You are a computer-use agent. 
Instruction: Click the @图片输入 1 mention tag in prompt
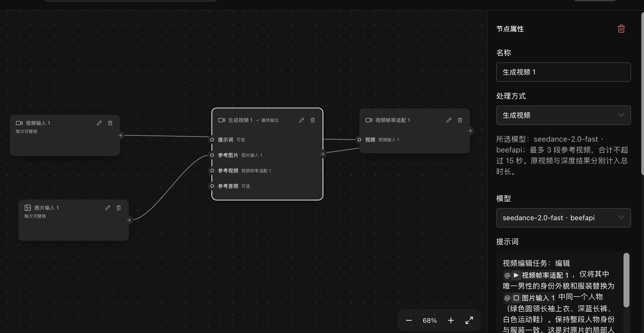[529, 298]
